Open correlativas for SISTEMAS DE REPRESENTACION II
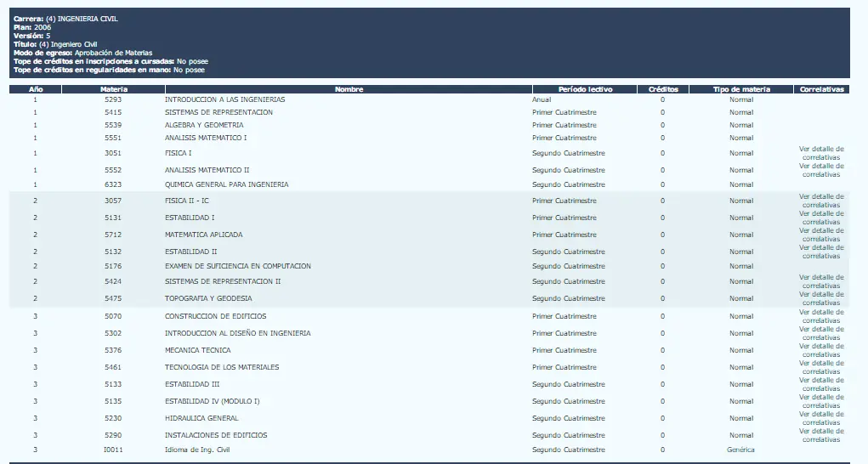The height and width of the screenshot is (464, 868). tap(821, 281)
